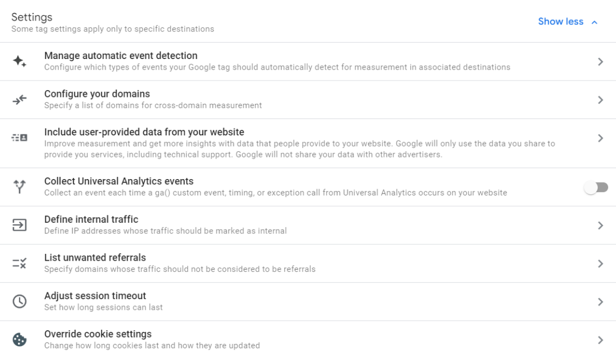Open Configure your domains via its chevron
Image resolution: width=616 pixels, height=364 pixels.
(x=601, y=99)
